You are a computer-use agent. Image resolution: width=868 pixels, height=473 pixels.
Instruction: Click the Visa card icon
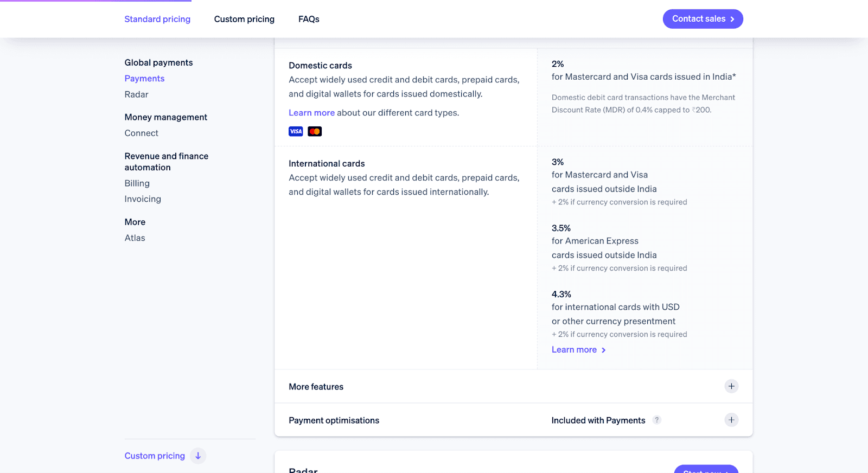coord(296,131)
